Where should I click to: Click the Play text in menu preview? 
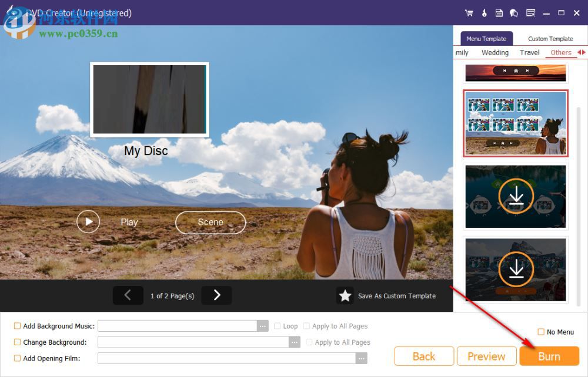click(x=129, y=222)
